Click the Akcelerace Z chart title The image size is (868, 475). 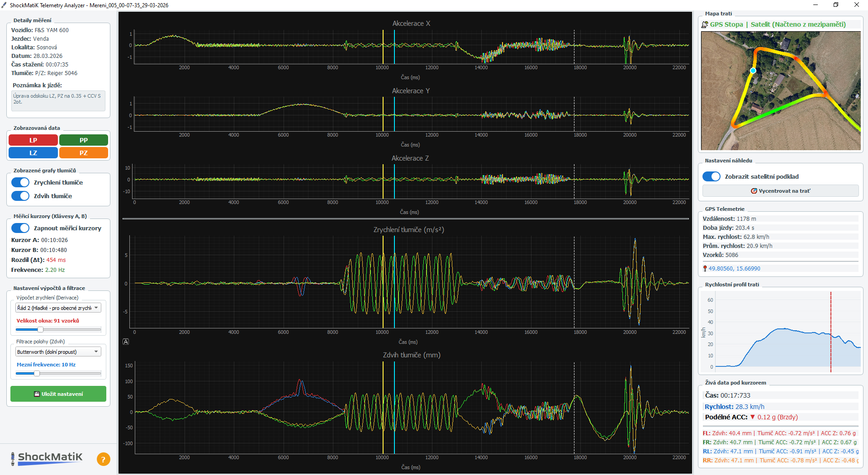click(x=410, y=158)
